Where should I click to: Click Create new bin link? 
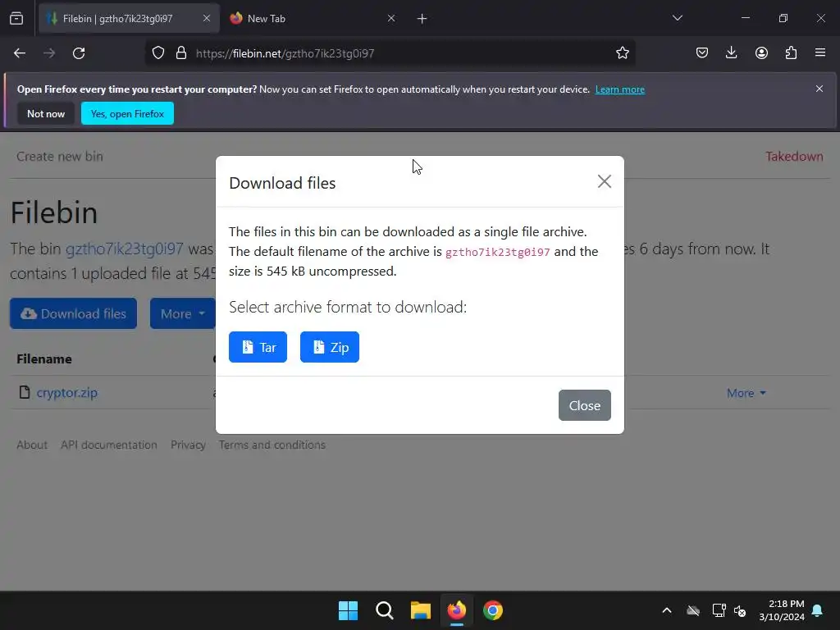coord(59,157)
